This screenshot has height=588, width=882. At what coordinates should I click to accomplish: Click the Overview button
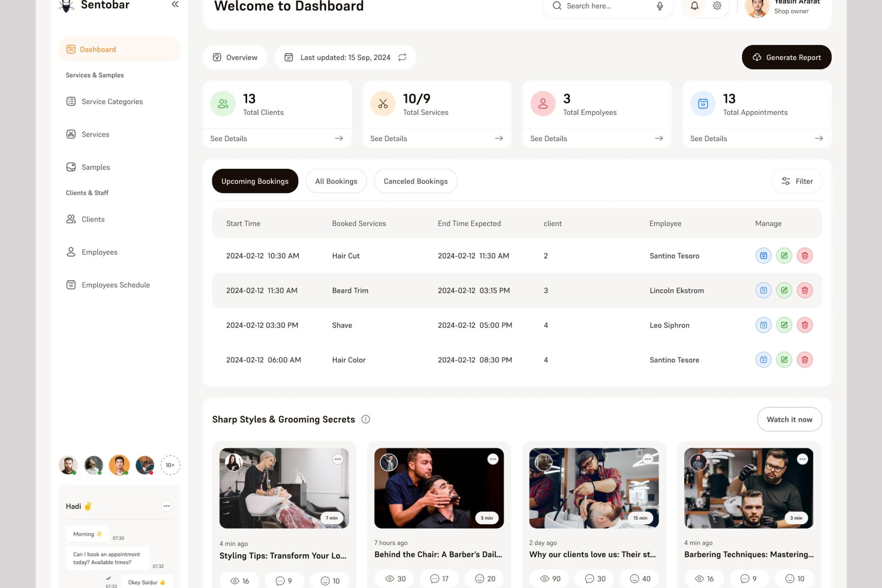[235, 57]
